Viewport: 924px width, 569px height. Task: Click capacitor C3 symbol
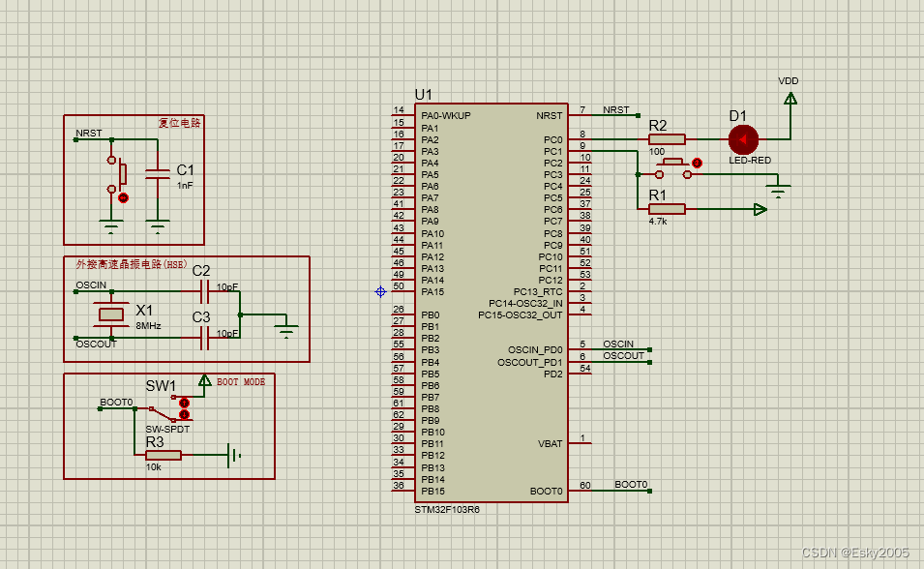(204, 338)
